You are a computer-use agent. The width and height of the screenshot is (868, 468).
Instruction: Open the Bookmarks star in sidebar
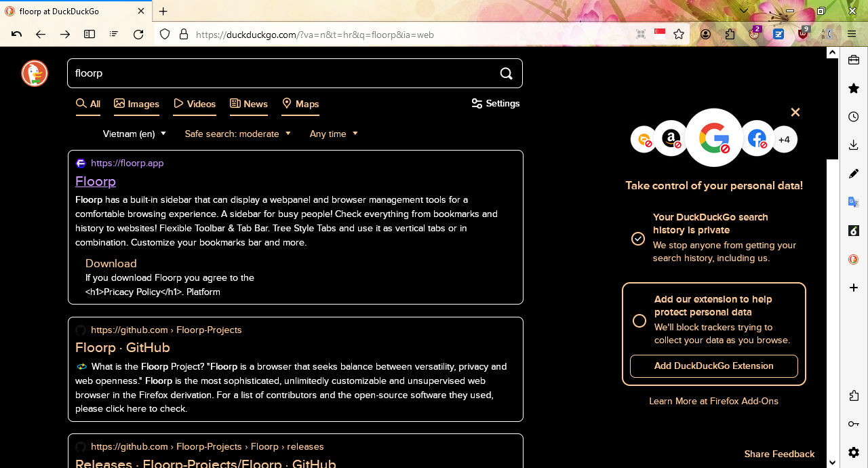[854, 88]
